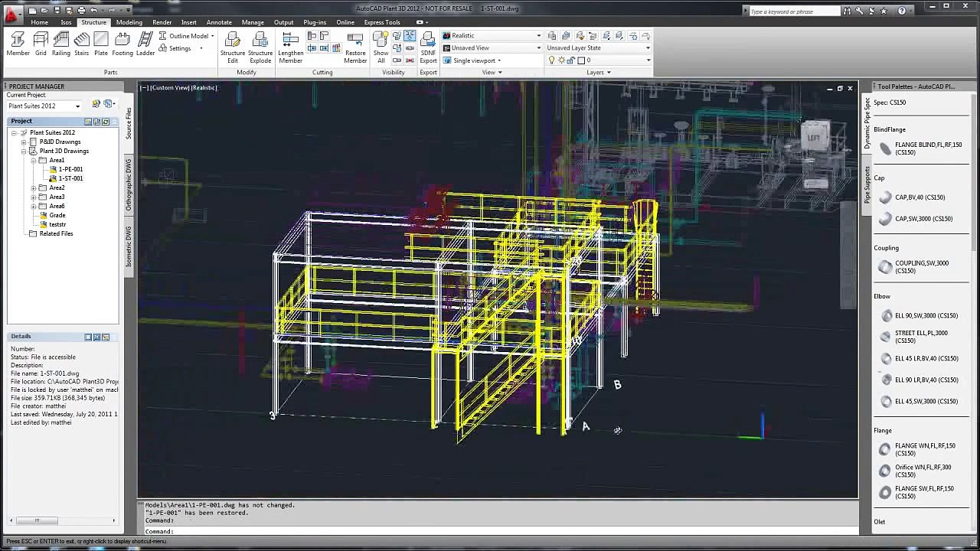Select the Railing tool
Viewport: 980px width, 551px height.
pyautogui.click(x=61, y=44)
